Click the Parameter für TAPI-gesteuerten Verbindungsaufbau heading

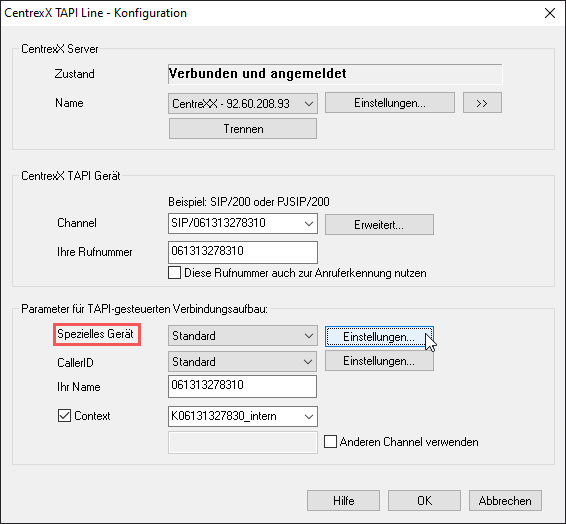click(x=144, y=309)
